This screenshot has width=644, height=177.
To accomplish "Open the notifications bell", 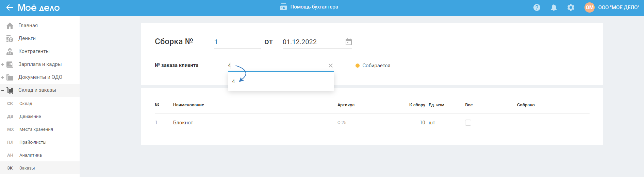I will coord(554,7).
